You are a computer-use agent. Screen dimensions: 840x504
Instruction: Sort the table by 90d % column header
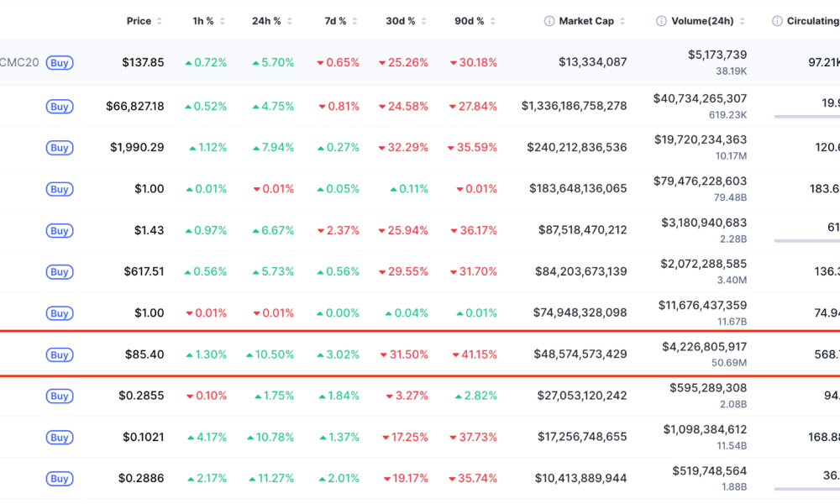pyautogui.click(x=469, y=21)
